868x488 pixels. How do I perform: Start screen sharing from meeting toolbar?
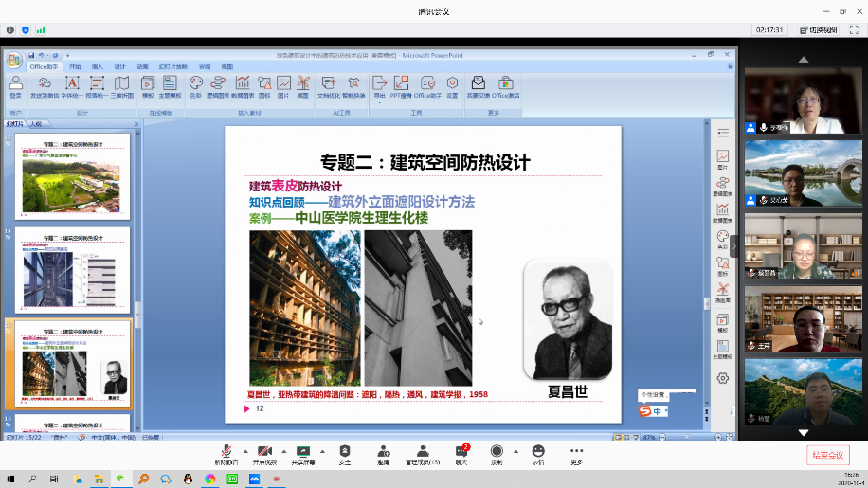[x=303, y=453]
